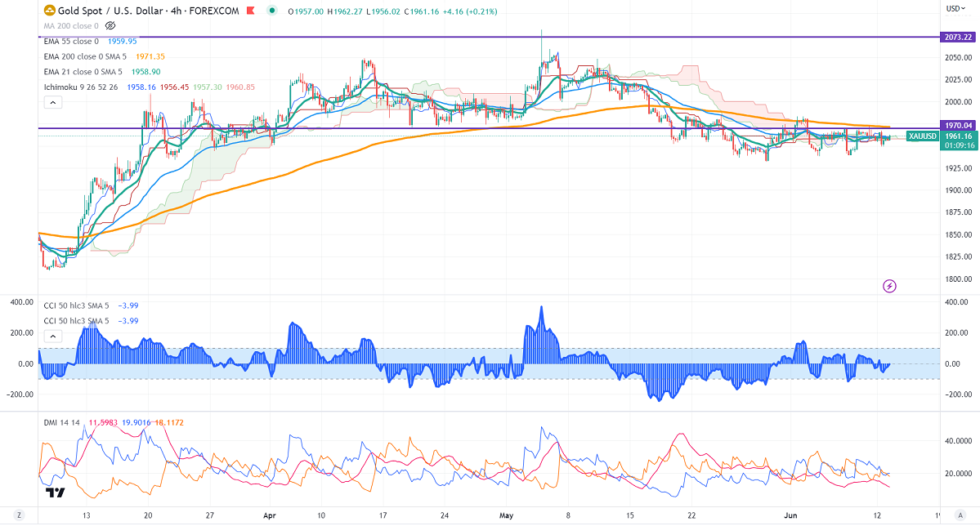This screenshot has width=980, height=526.
Task: Click the DMI value 19.9016
Action: coord(136,423)
